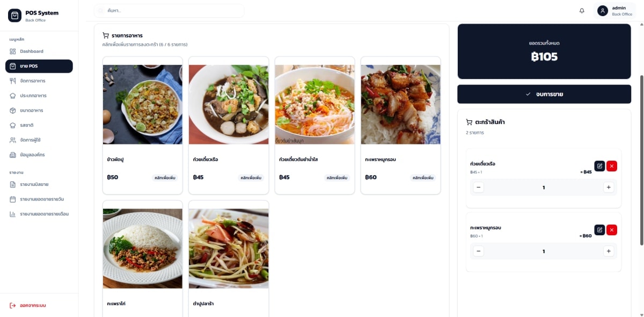Click the จบการขาย checkout button

click(x=544, y=94)
